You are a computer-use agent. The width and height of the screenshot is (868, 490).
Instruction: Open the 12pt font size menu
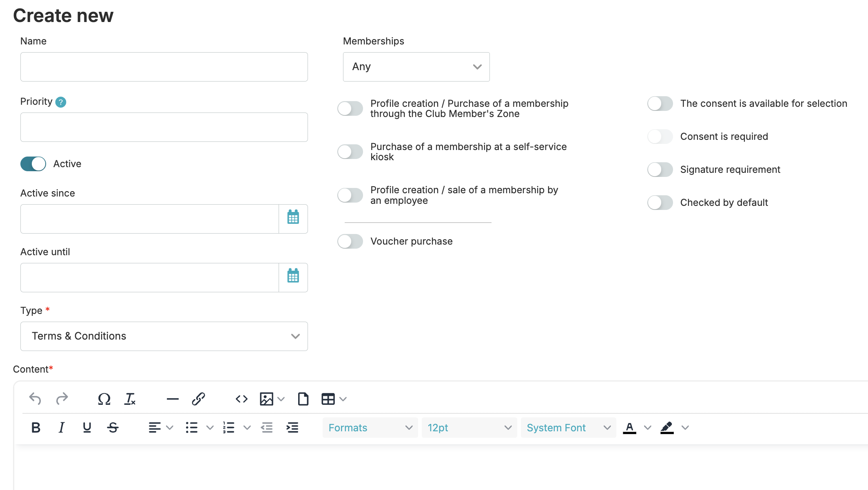[469, 428]
